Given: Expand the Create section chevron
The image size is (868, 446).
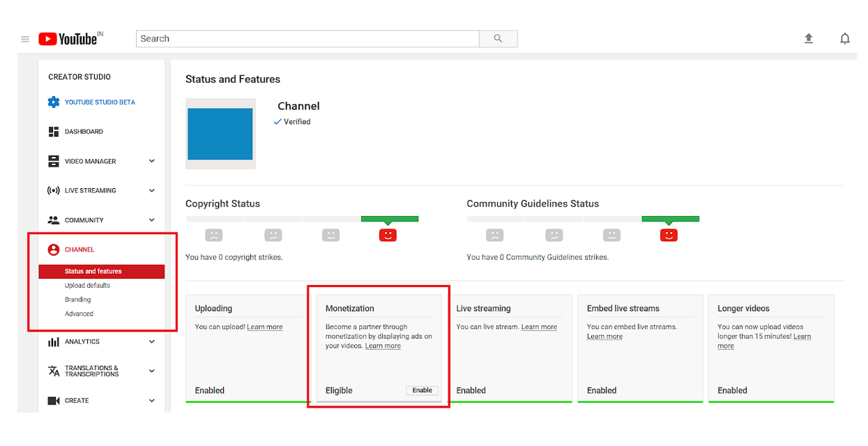Looking at the screenshot, I should point(151,400).
